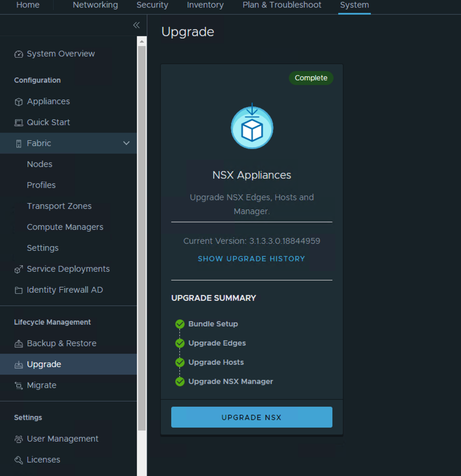
Task: Open Service Deployments item
Action: tap(68, 269)
